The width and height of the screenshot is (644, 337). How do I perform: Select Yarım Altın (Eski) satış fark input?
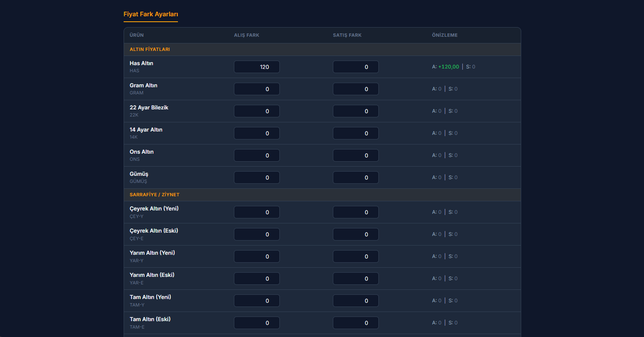[355, 279]
